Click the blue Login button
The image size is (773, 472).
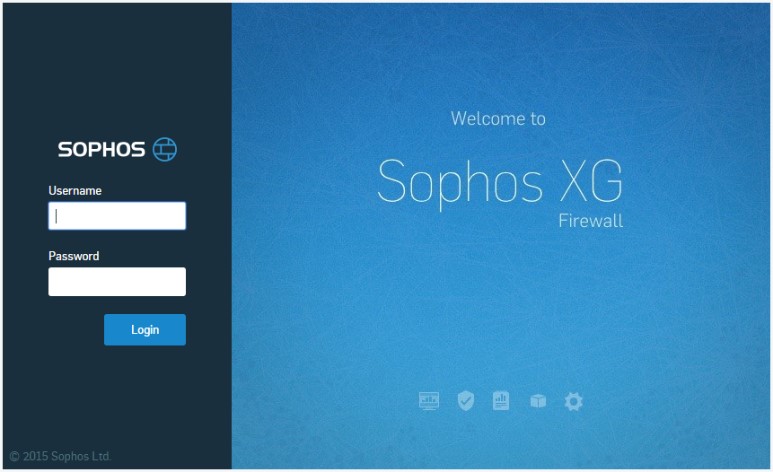(x=145, y=329)
